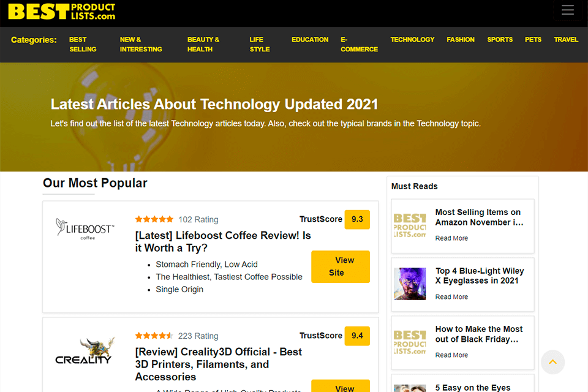Open Sports category link
This screenshot has width=588, height=392.
pyautogui.click(x=500, y=39)
